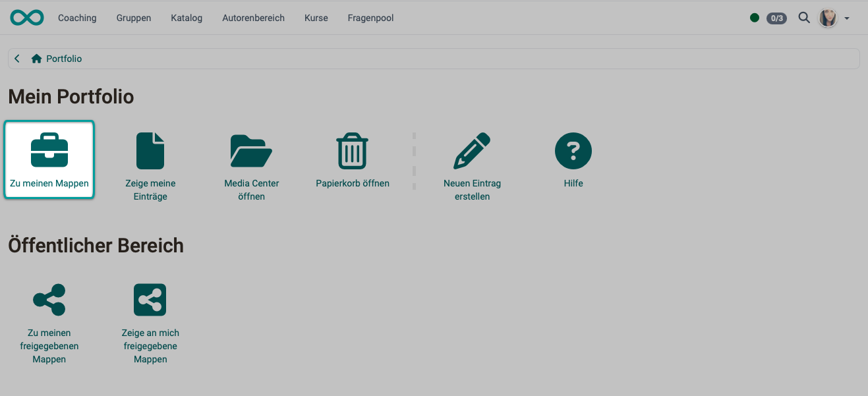868x396 pixels.
Task: Open the Coaching menu
Action: coord(77,18)
